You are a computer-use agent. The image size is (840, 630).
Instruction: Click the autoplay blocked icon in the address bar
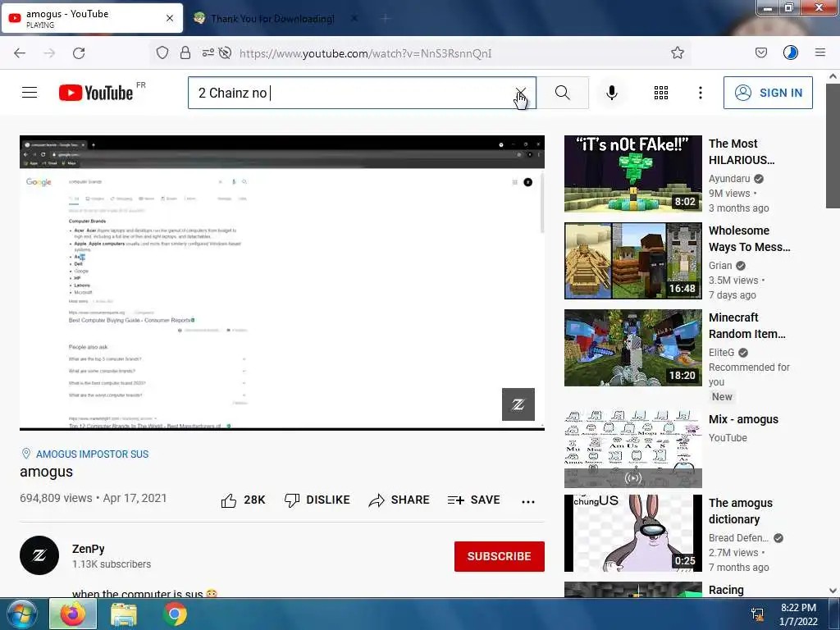coord(226,52)
